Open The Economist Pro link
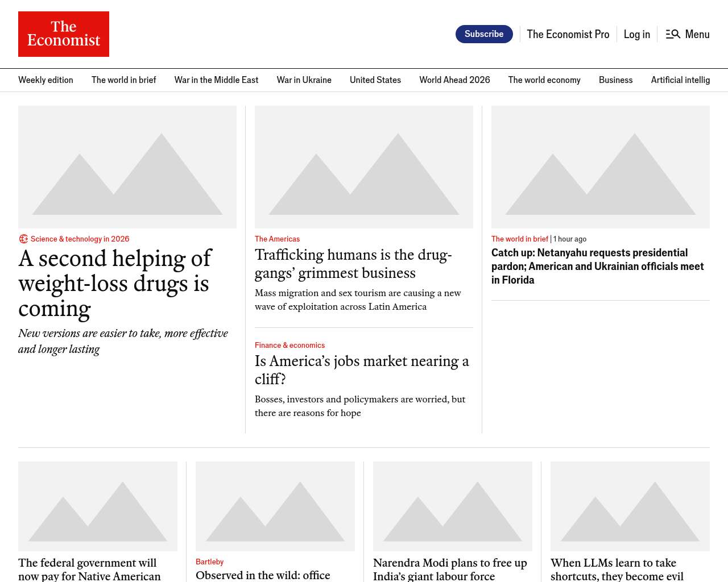 tap(568, 34)
